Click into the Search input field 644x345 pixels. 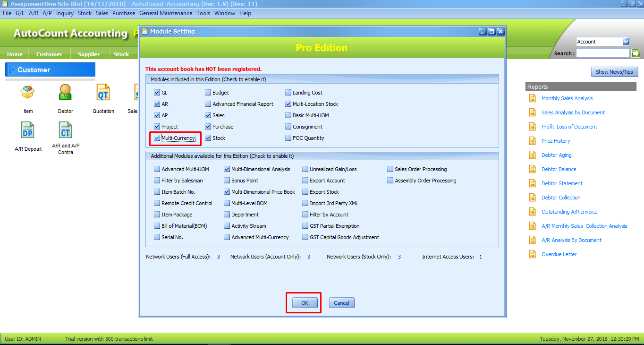click(x=603, y=53)
